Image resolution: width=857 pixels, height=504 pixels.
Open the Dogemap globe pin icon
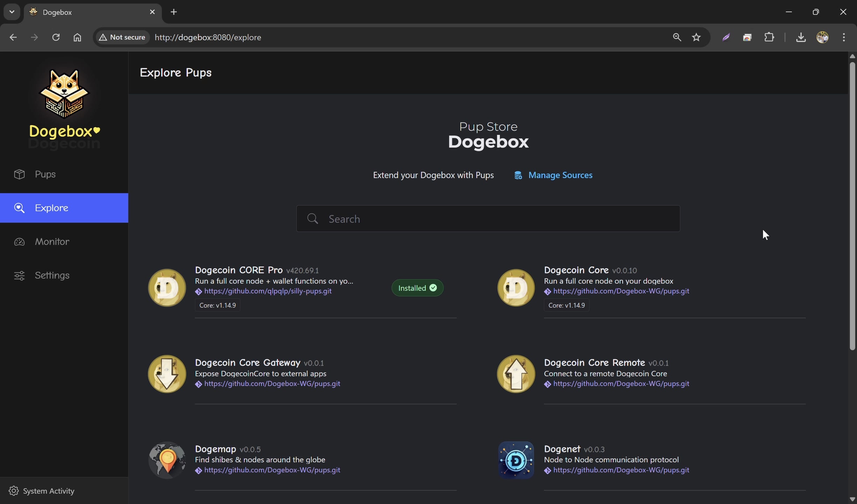(x=167, y=460)
